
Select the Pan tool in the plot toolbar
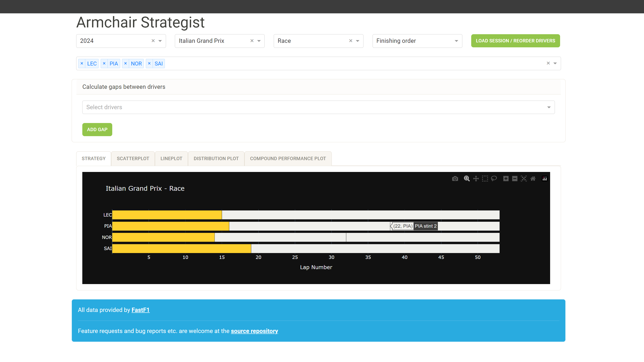(476, 178)
